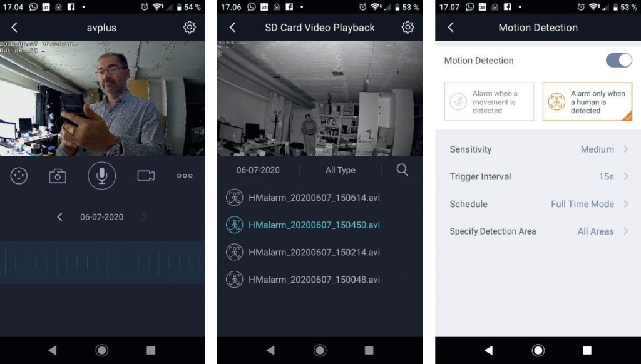641x364 pixels.
Task: Start recording with the video camera icon
Action: (146, 176)
